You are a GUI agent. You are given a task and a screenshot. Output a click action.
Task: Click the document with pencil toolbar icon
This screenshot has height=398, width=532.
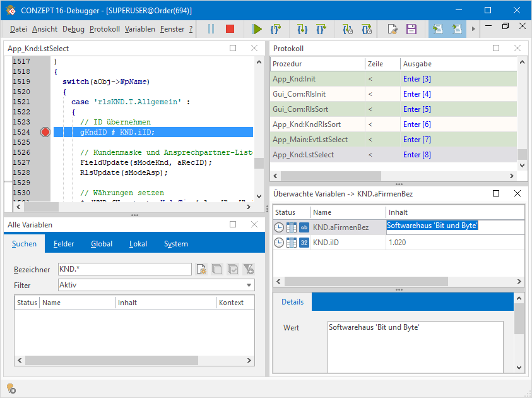coord(393,29)
